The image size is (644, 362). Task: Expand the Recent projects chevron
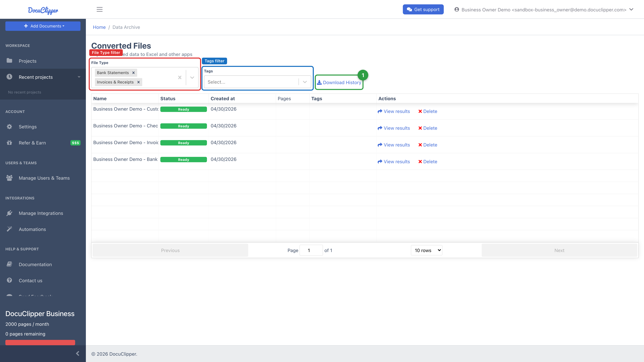[79, 77]
